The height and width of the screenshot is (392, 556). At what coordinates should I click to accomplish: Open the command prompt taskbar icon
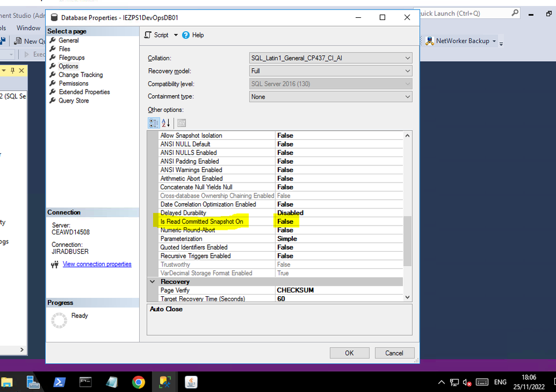pos(86,382)
